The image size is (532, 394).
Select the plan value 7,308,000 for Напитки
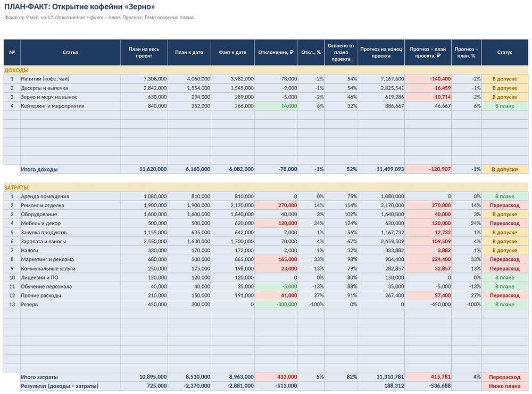(144, 79)
